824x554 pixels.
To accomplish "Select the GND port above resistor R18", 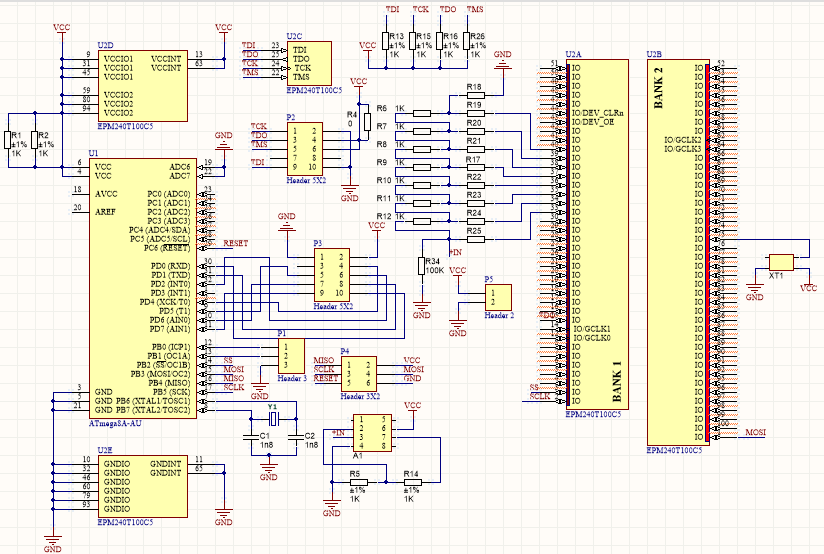I will [x=502, y=59].
